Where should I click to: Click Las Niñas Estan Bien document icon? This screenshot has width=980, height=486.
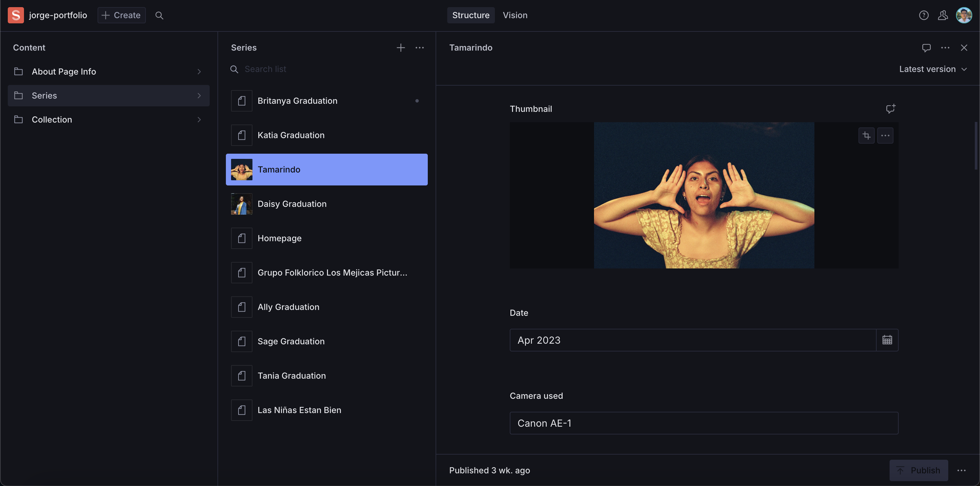[x=241, y=410]
